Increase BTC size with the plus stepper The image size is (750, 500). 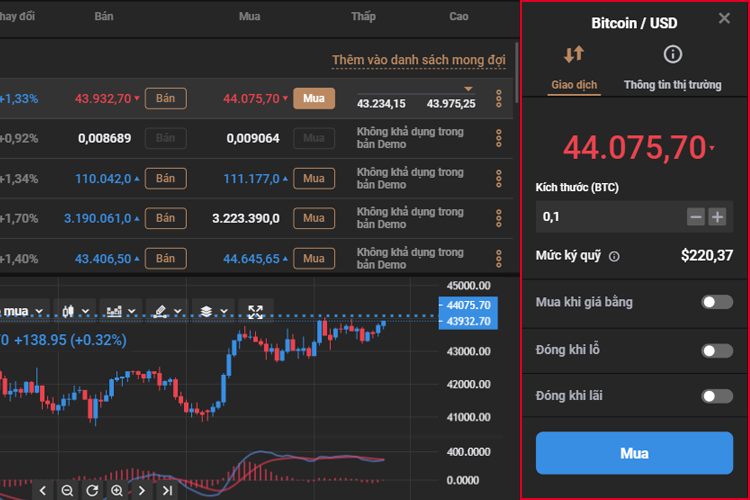(717, 217)
